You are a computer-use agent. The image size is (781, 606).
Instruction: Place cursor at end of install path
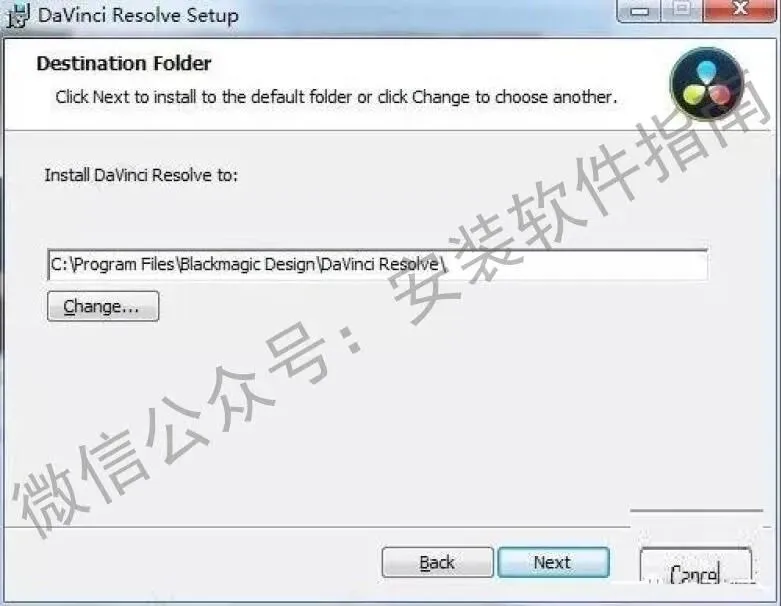coord(446,264)
